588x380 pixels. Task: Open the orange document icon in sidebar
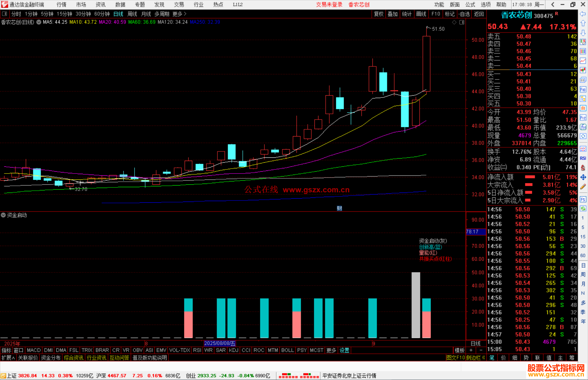point(583,108)
